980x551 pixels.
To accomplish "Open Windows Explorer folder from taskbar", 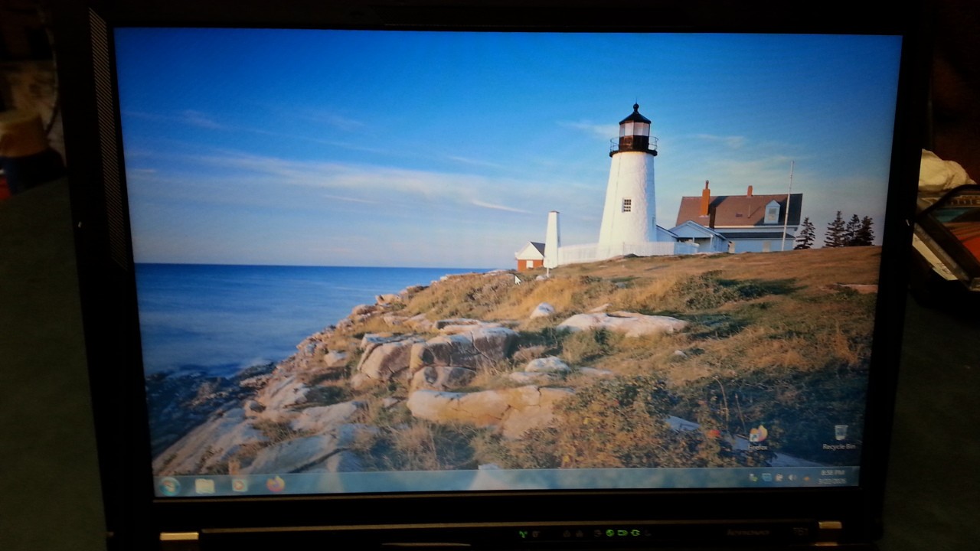I will (x=204, y=485).
